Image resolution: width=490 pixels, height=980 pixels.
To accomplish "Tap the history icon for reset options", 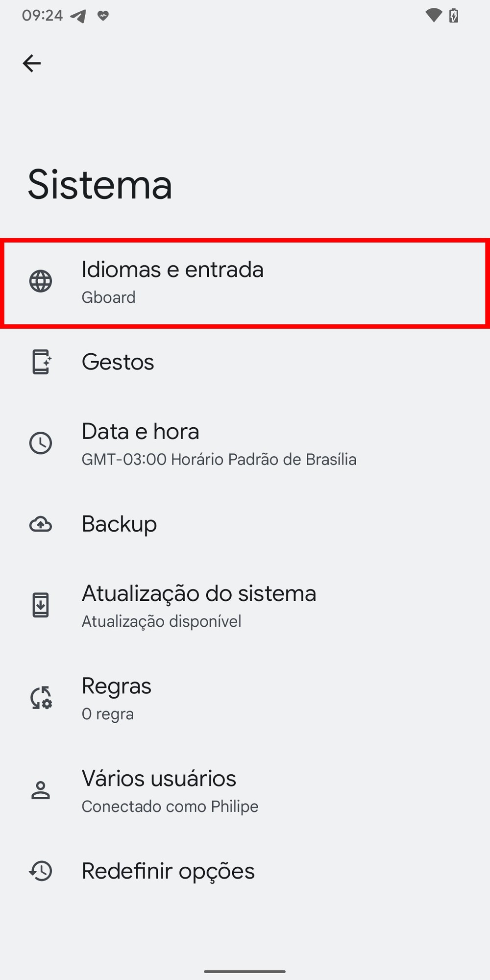I will 41,871.
